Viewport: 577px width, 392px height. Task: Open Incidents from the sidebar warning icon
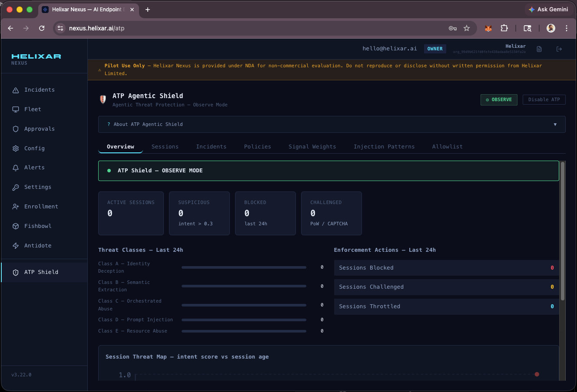(x=16, y=90)
